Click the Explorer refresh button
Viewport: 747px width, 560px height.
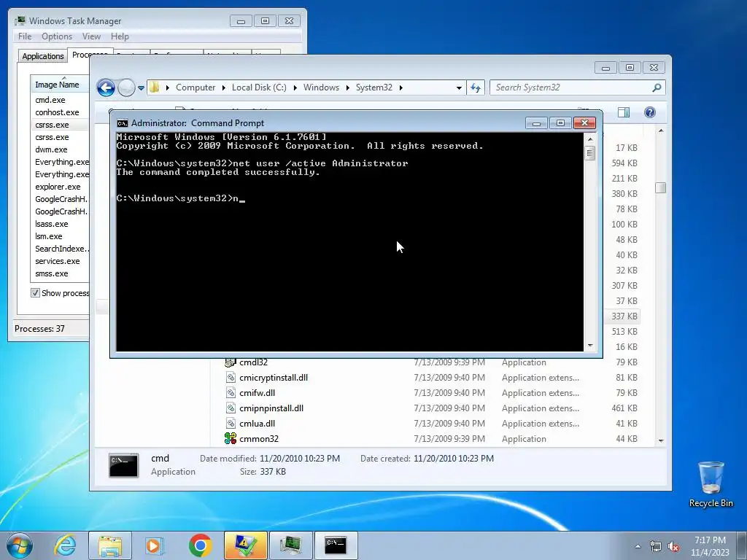476,87
